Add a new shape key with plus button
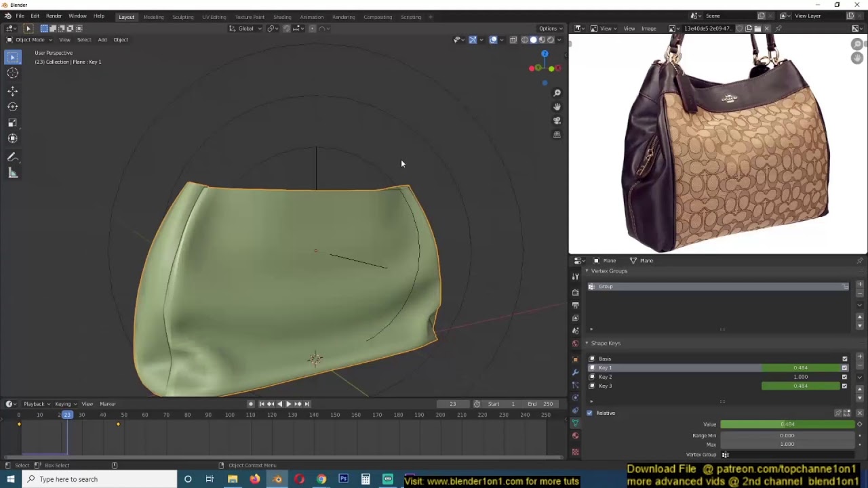 point(860,357)
